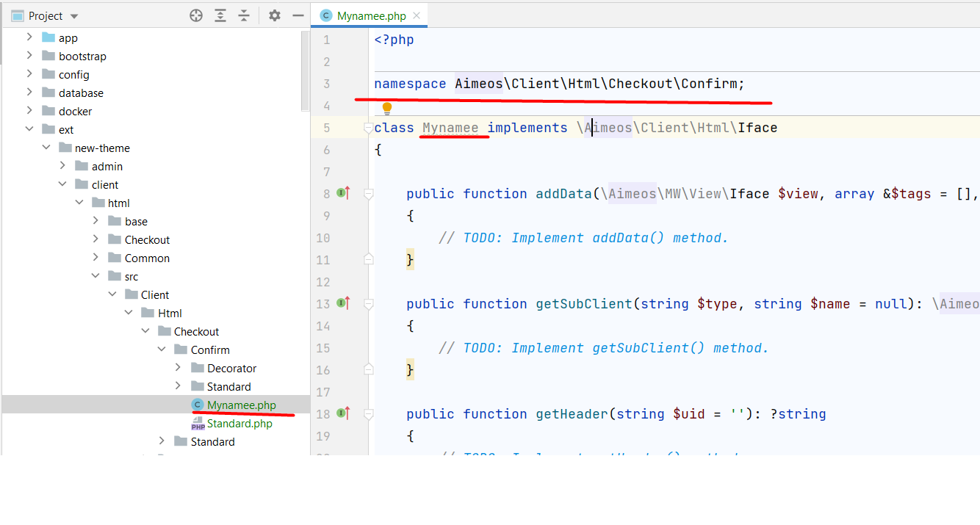Image resolution: width=980 pixels, height=525 pixels.
Task: Select the new-theme folder row
Action: (155, 148)
